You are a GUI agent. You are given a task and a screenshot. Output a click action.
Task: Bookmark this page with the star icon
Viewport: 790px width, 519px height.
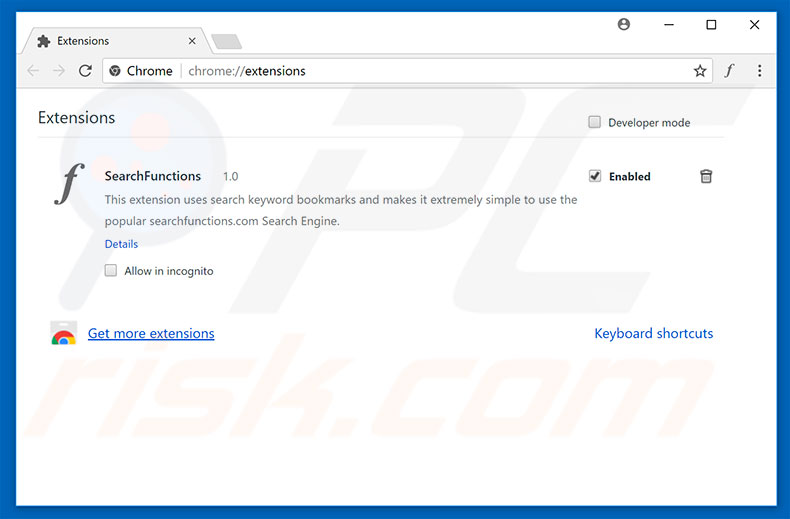click(x=700, y=71)
